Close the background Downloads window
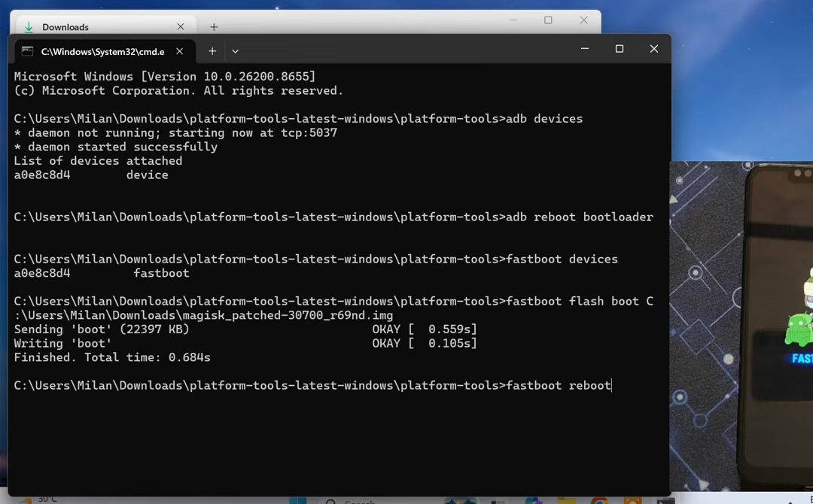 (584, 20)
